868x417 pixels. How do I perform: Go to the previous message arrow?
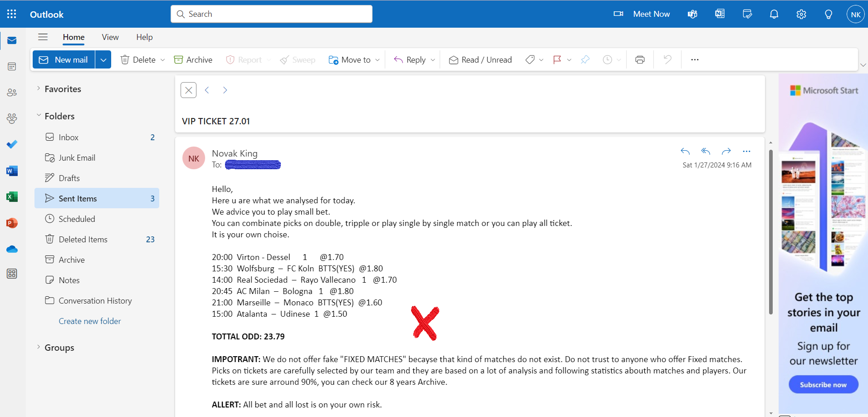207,90
